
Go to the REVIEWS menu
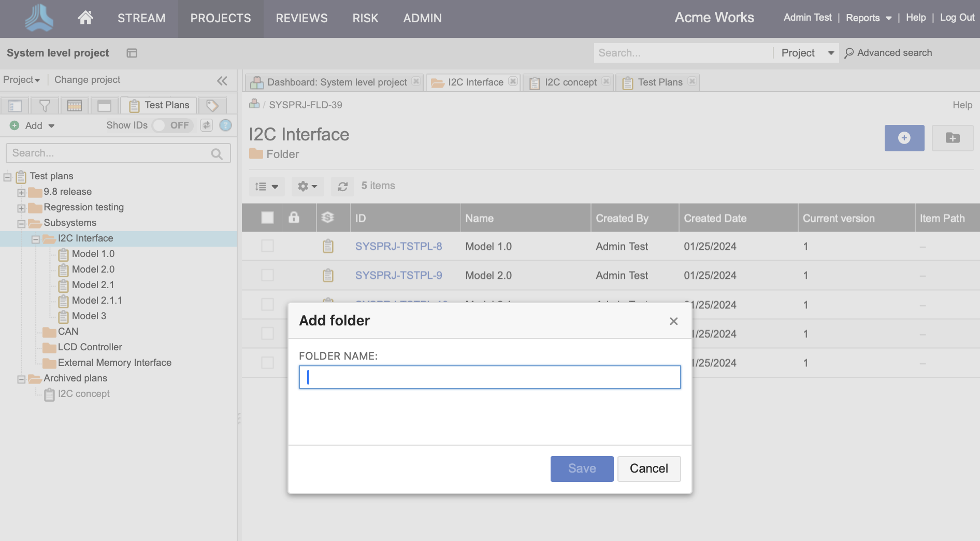pos(301,18)
